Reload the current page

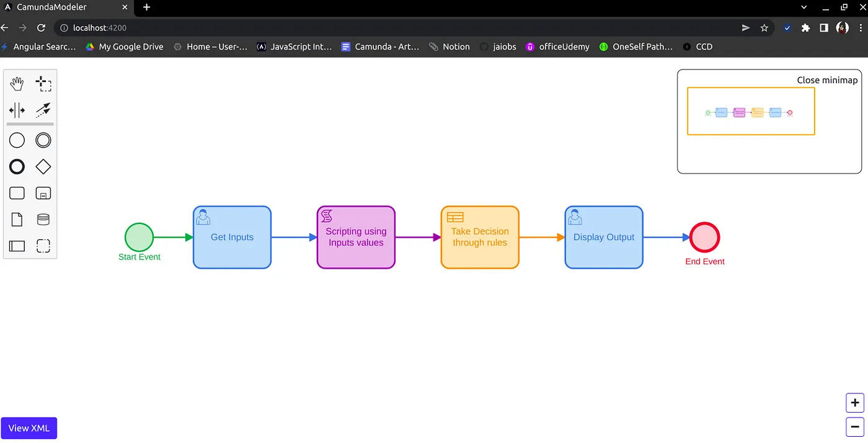point(41,28)
